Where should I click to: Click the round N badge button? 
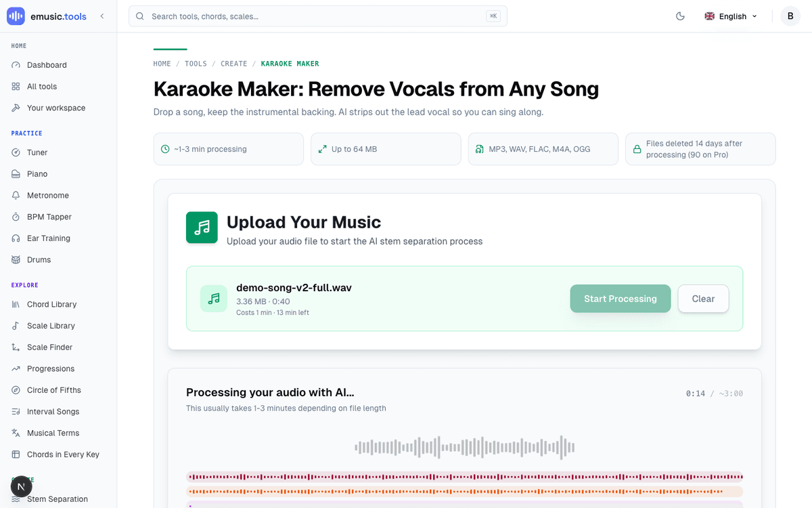[x=22, y=486]
